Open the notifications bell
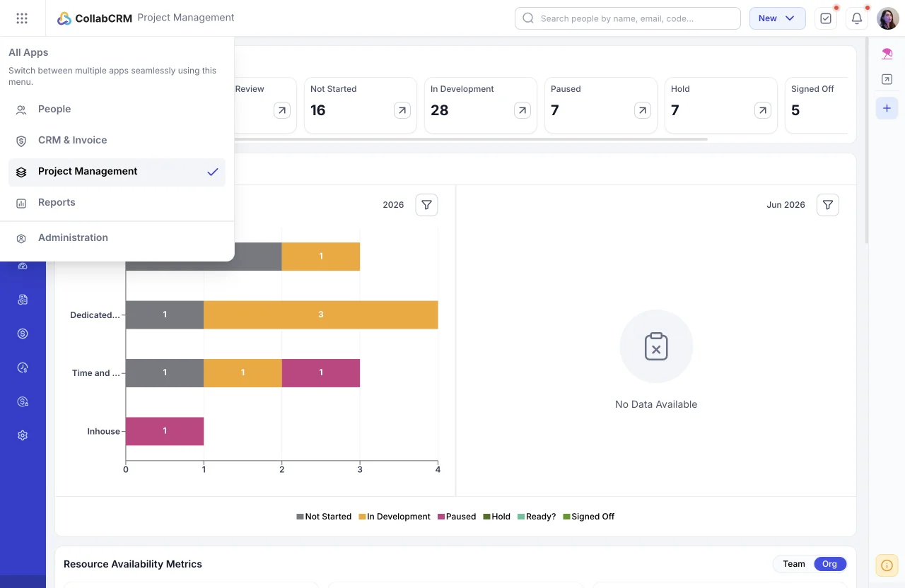Viewport: 905px width, 588px height. click(x=857, y=18)
